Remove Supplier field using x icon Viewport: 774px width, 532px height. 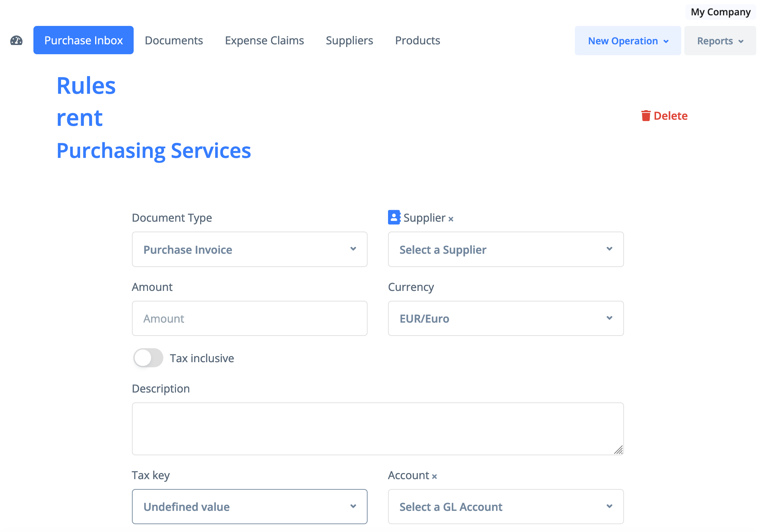451,219
